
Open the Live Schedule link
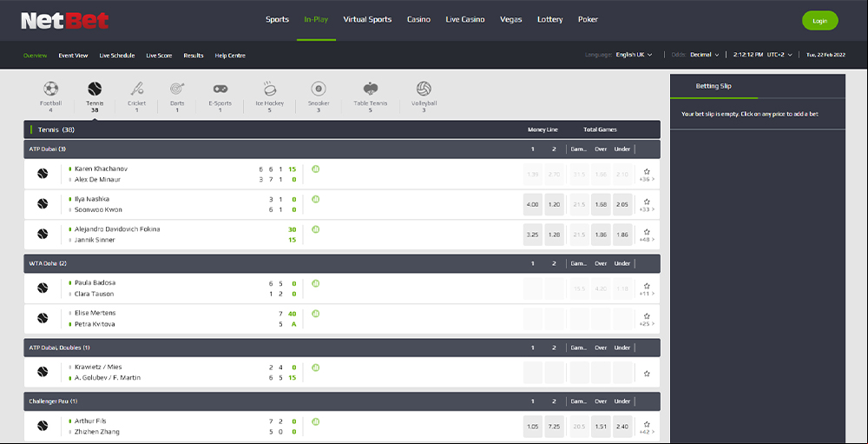pos(117,56)
